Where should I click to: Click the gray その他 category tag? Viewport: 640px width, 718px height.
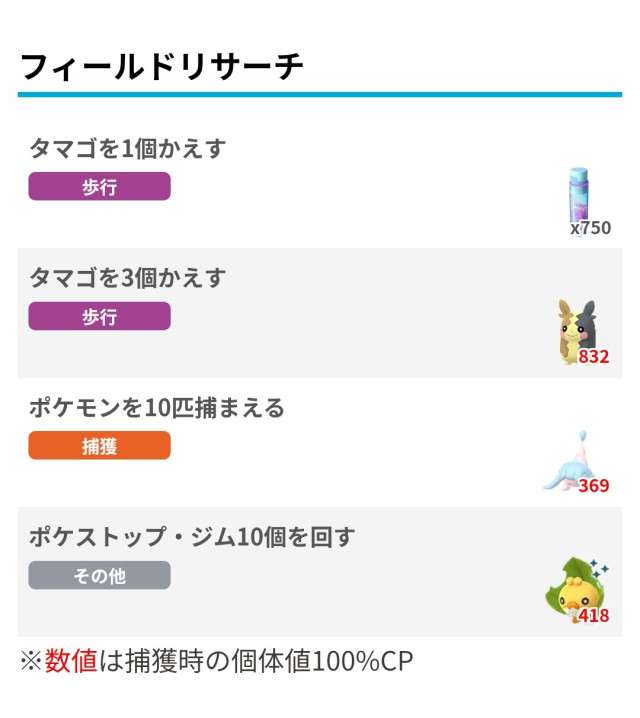(x=99, y=576)
